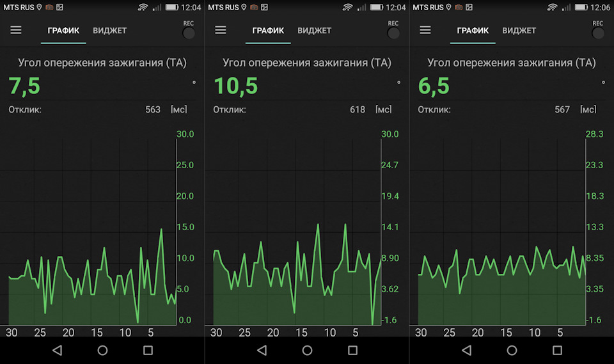614x364 pixels.
Task: Tap the 618 response time value
Action: (358, 109)
